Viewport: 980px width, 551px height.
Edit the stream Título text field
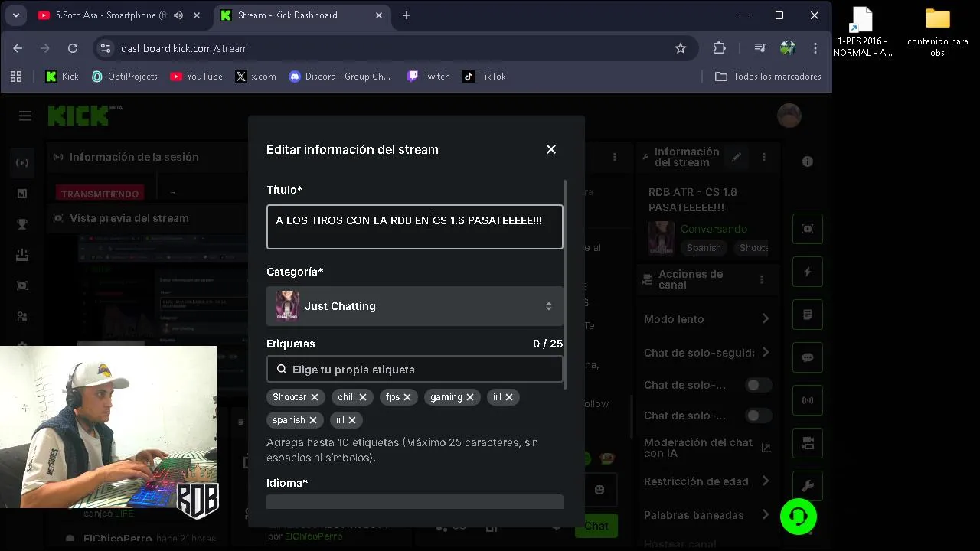(414, 227)
